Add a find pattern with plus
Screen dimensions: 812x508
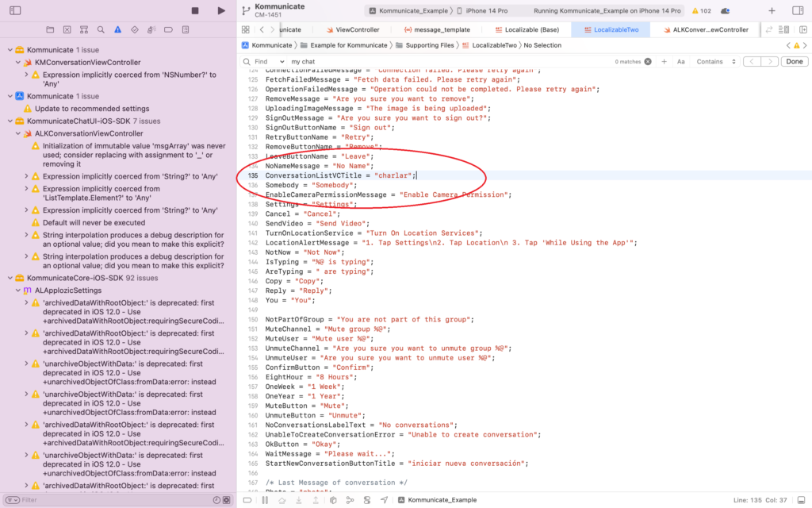pyautogui.click(x=665, y=61)
